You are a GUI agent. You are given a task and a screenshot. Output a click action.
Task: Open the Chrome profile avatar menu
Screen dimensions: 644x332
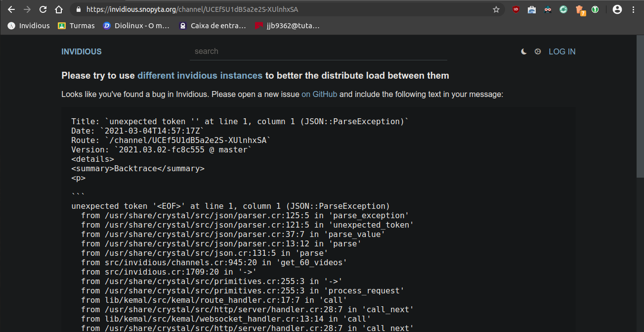(617, 9)
